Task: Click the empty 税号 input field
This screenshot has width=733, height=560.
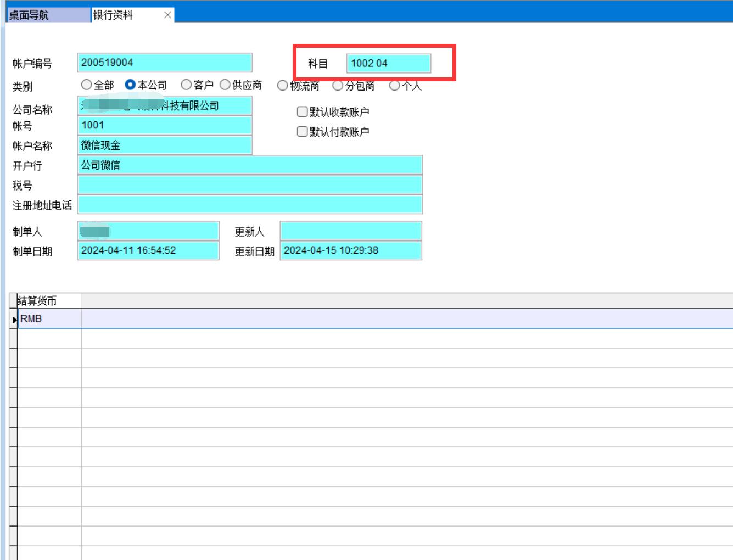Action: coord(249,185)
